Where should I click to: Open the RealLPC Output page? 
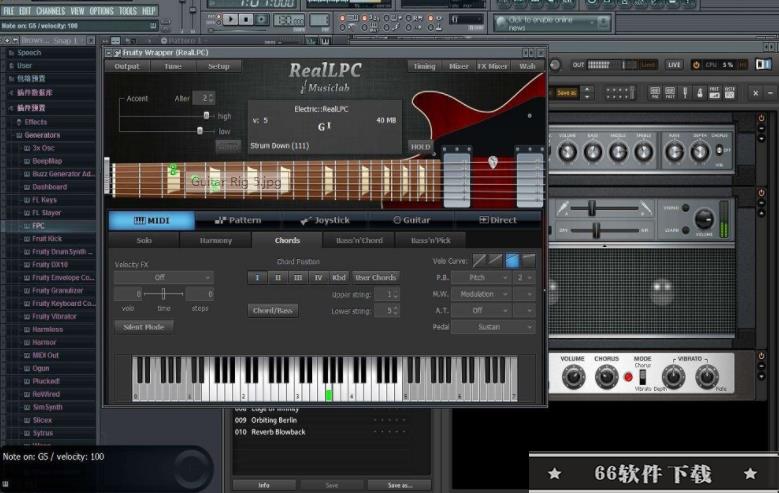[x=127, y=66]
